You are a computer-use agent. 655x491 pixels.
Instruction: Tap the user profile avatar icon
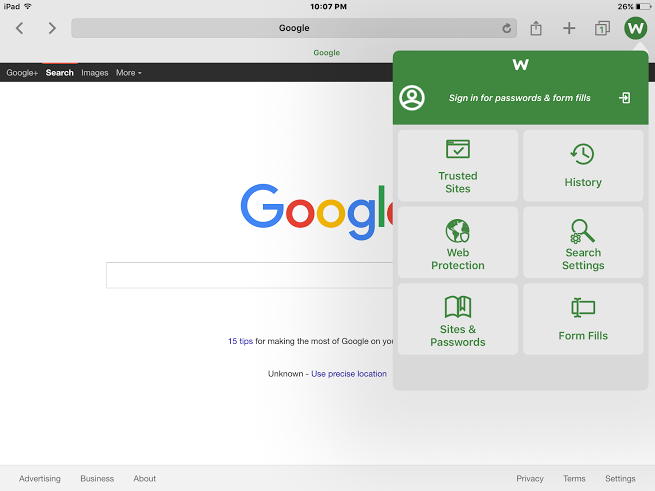point(412,98)
